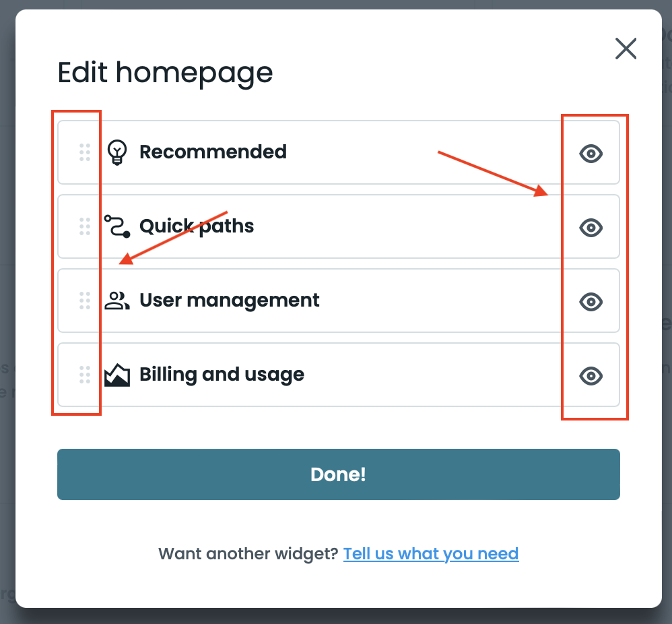Toggle the User management eye icon
The image size is (672, 624).
(591, 302)
